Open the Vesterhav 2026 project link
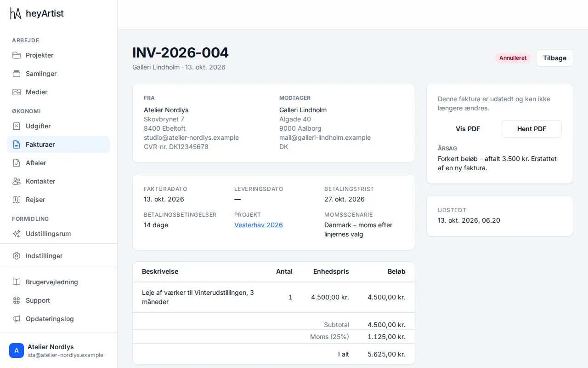 (x=258, y=225)
